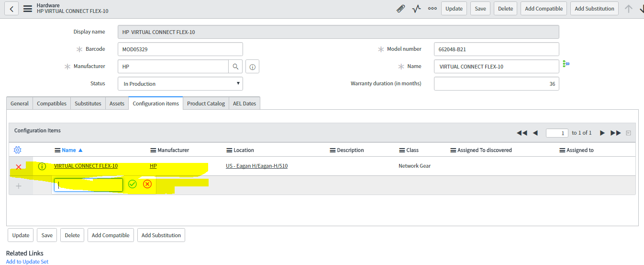Click new row Name edit box
644x265 pixels.
89,185
